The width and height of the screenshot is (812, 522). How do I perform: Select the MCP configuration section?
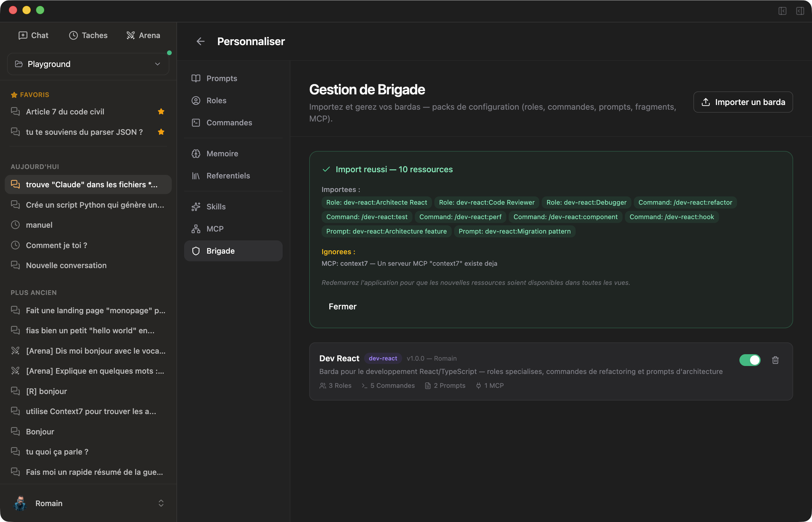(x=215, y=229)
